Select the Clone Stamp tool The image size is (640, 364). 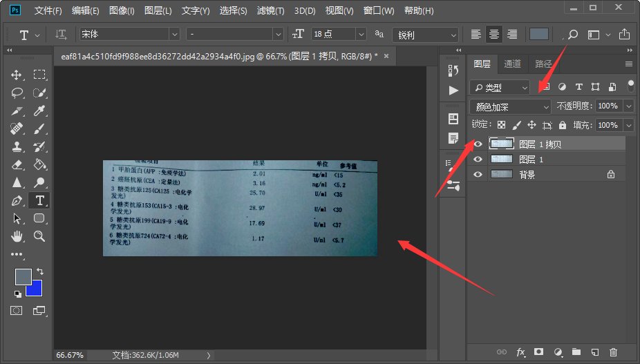point(17,146)
